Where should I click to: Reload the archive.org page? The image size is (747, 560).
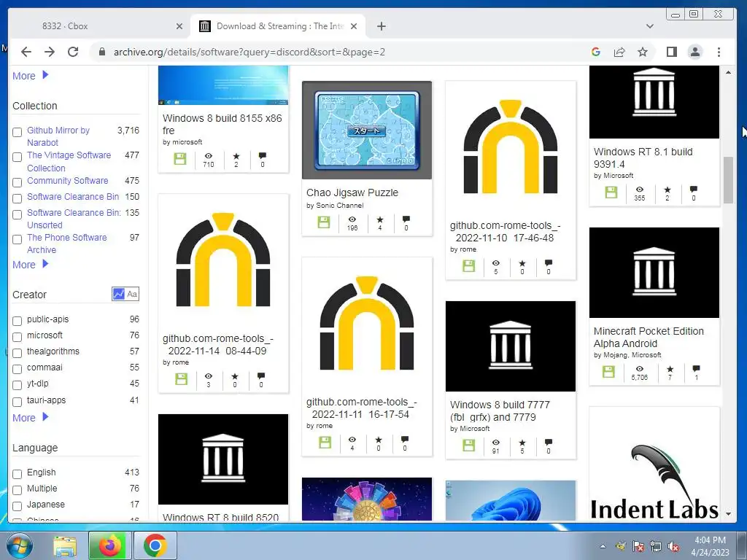[73, 52]
